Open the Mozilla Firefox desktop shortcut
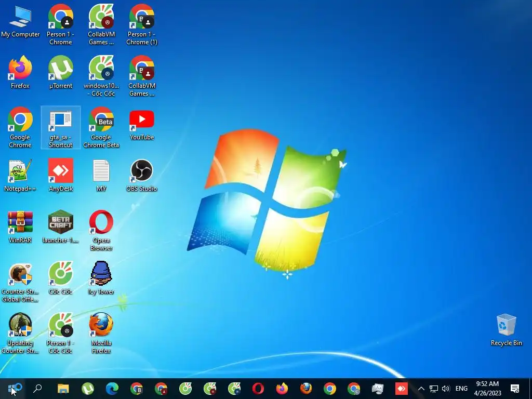This screenshot has height=399, width=532. (x=101, y=333)
